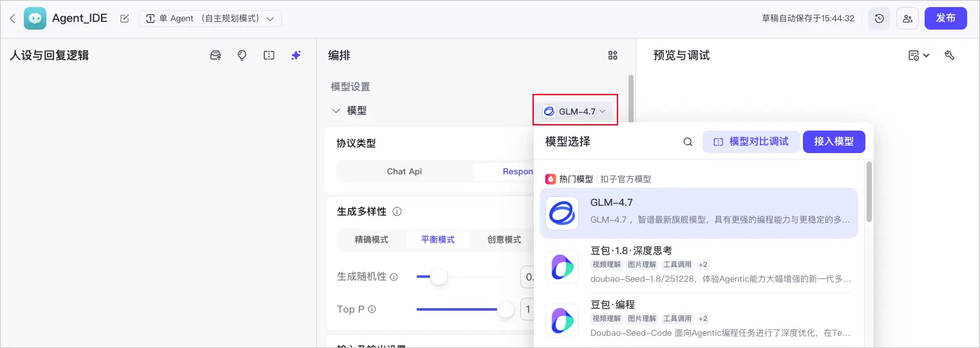Click the debug record icon in 预览与调试

[914, 55]
